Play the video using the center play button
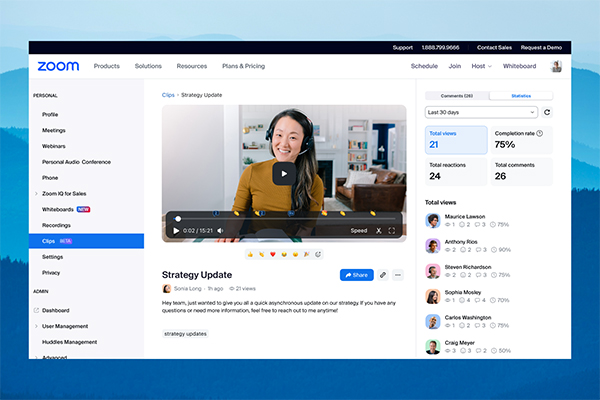 pyautogui.click(x=284, y=173)
